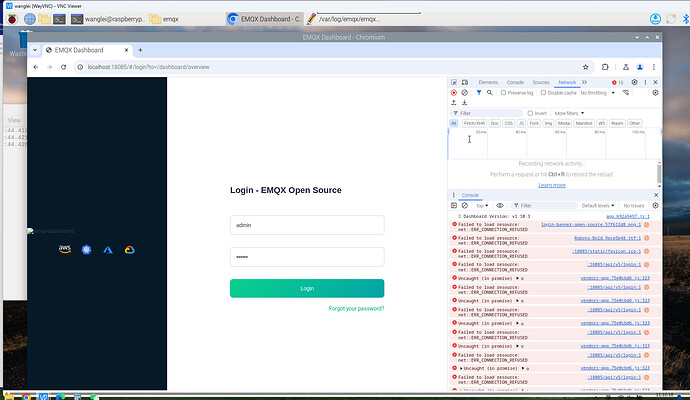Switch to the Elements tab
Screen dimensions: 690x400
coord(488,82)
